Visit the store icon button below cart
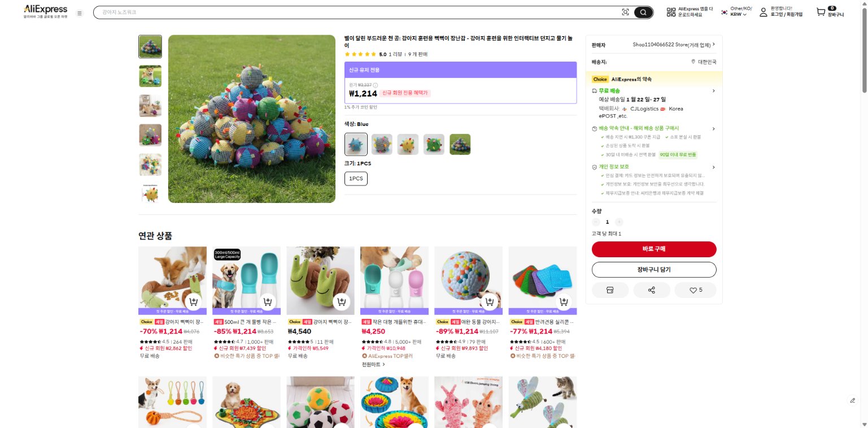This screenshot has width=868, height=428. coord(610,290)
